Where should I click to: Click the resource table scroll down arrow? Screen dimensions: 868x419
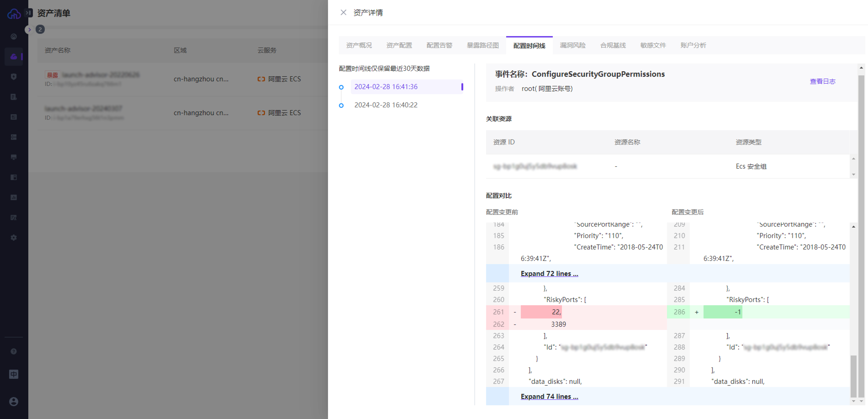coord(854,175)
